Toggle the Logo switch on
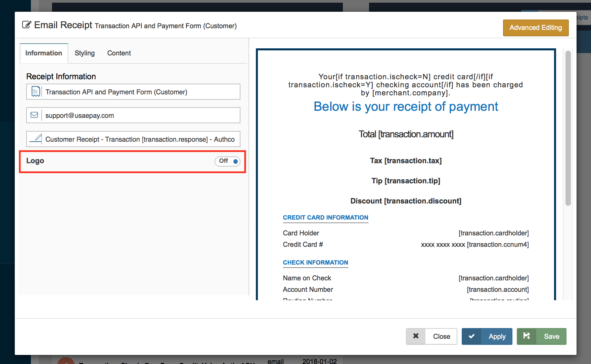 coord(227,161)
